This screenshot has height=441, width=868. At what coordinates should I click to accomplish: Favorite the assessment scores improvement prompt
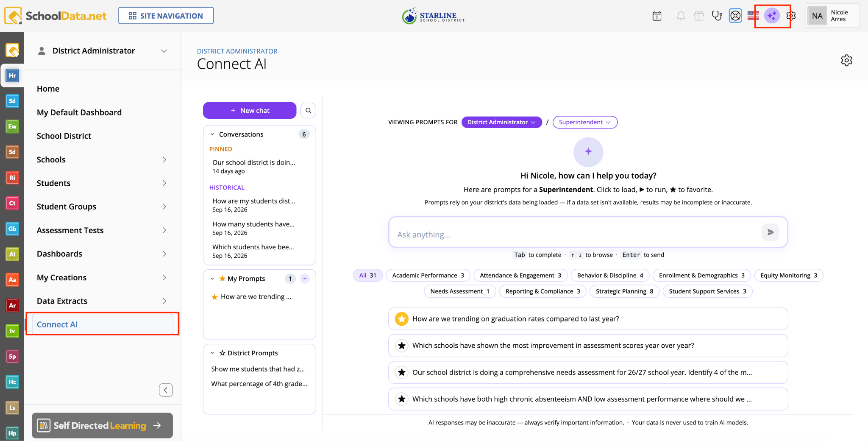click(x=402, y=346)
